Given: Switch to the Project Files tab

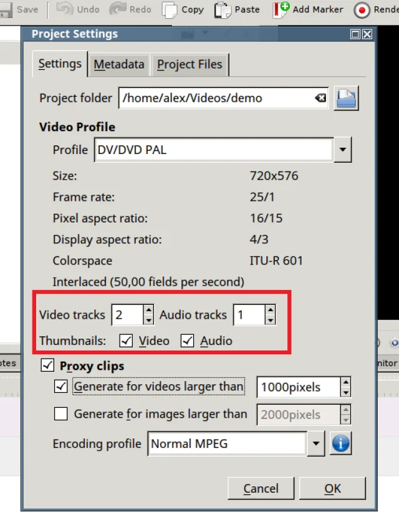Looking at the screenshot, I should (x=190, y=64).
